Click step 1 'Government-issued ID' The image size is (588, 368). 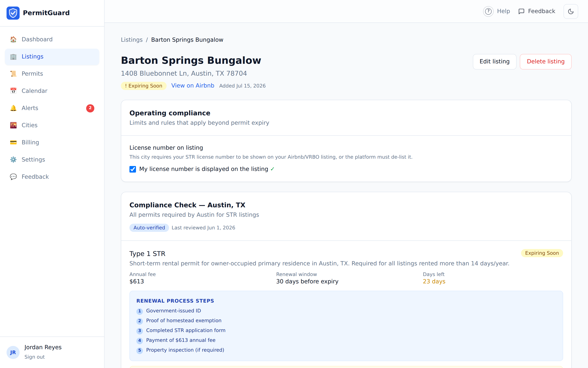(174, 311)
